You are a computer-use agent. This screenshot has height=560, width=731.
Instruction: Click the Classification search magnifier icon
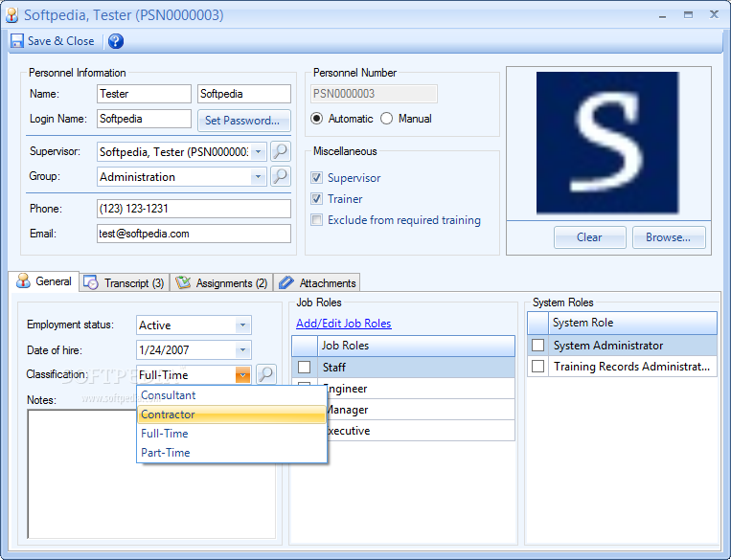(x=266, y=374)
